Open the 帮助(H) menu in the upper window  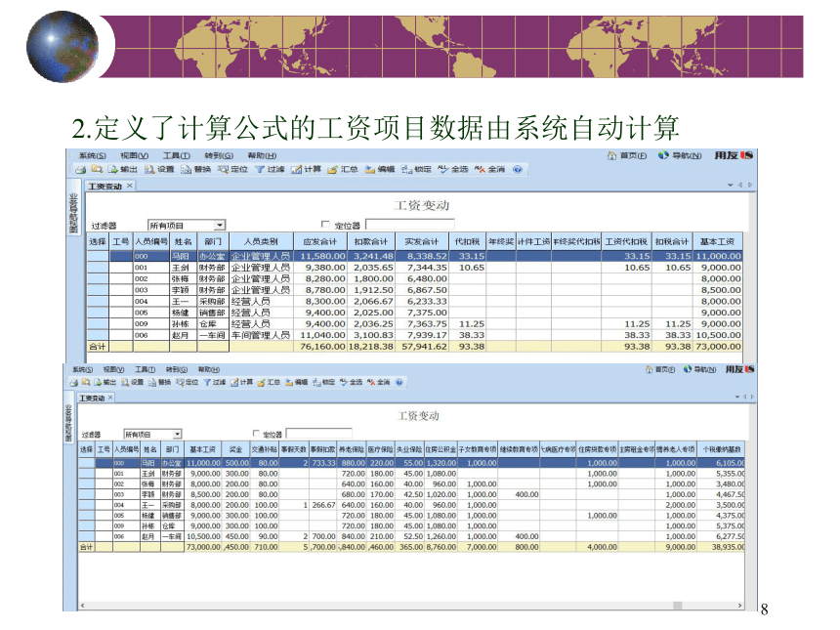pos(262,155)
